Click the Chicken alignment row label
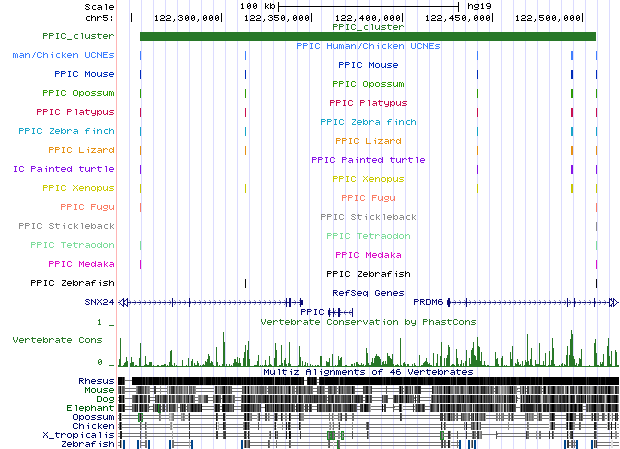The image size is (620, 449). click(93, 426)
